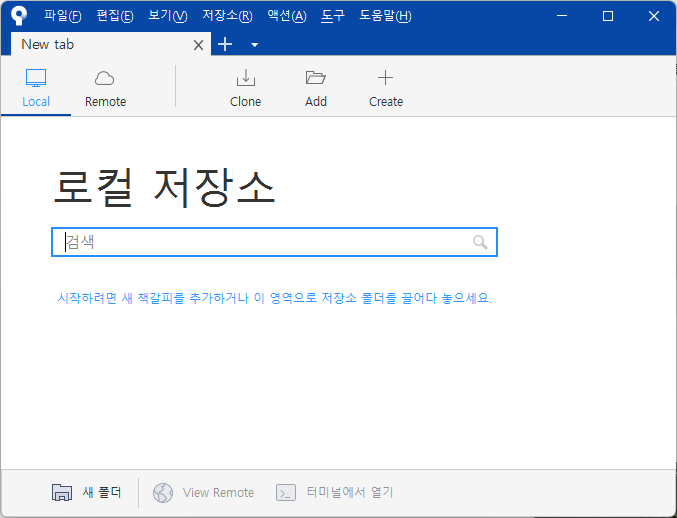
Task: Click the View Remote globe button
Action: 203,492
